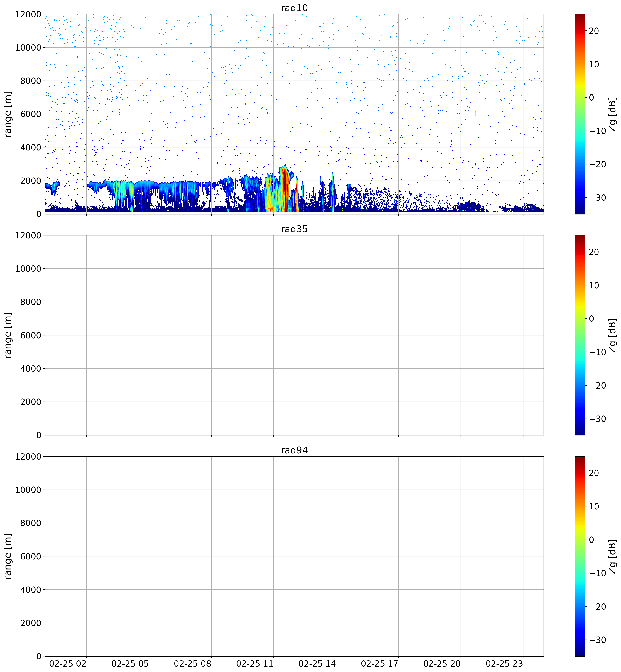
Task: Click the x-axis label 02-25 08
Action: (193, 664)
